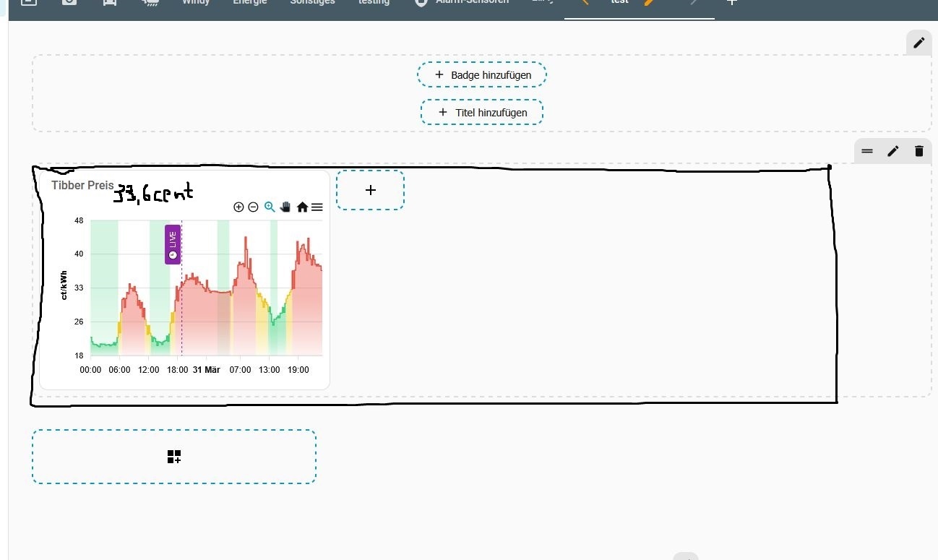Click the 31 Mär date label
This screenshot has height=560, width=938.
tap(207, 370)
